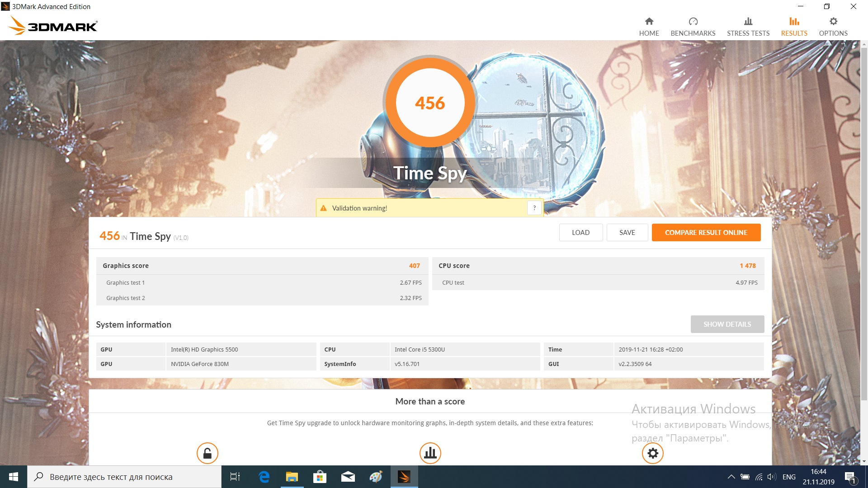Open File Explorer from taskbar
The height and width of the screenshot is (488, 868).
click(x=292, y=477)
